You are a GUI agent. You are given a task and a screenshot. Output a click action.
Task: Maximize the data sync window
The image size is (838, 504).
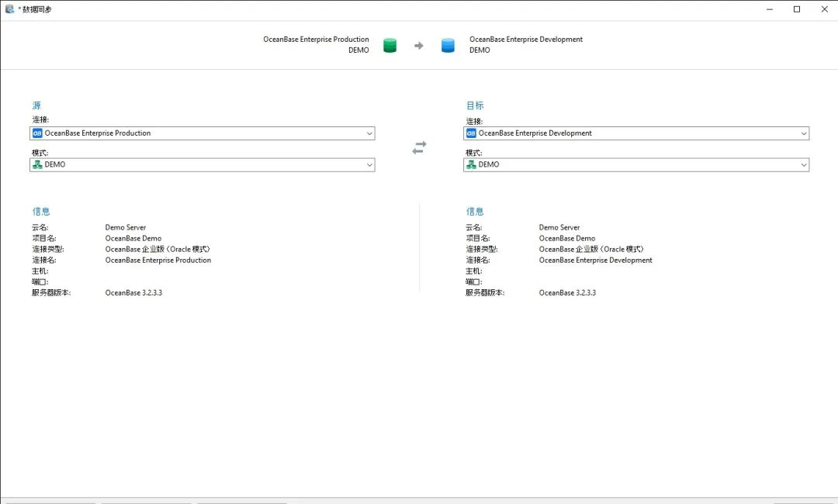point(797,9)
